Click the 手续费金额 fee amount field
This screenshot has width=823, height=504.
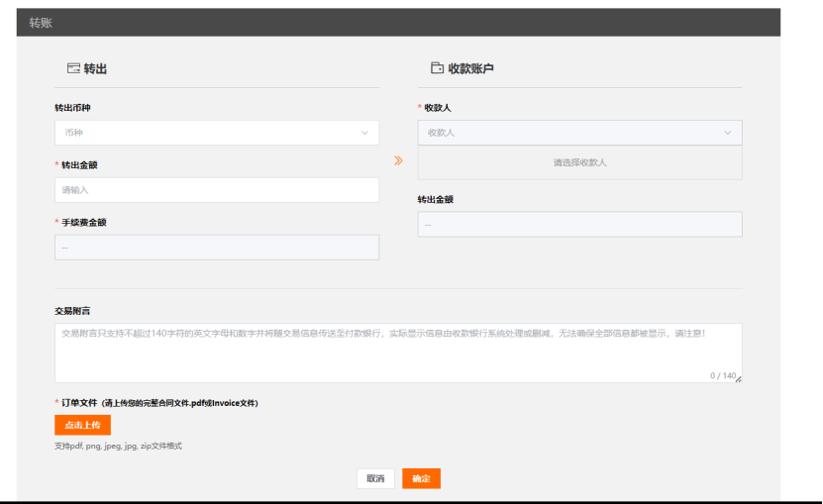(x=216, y=248)
